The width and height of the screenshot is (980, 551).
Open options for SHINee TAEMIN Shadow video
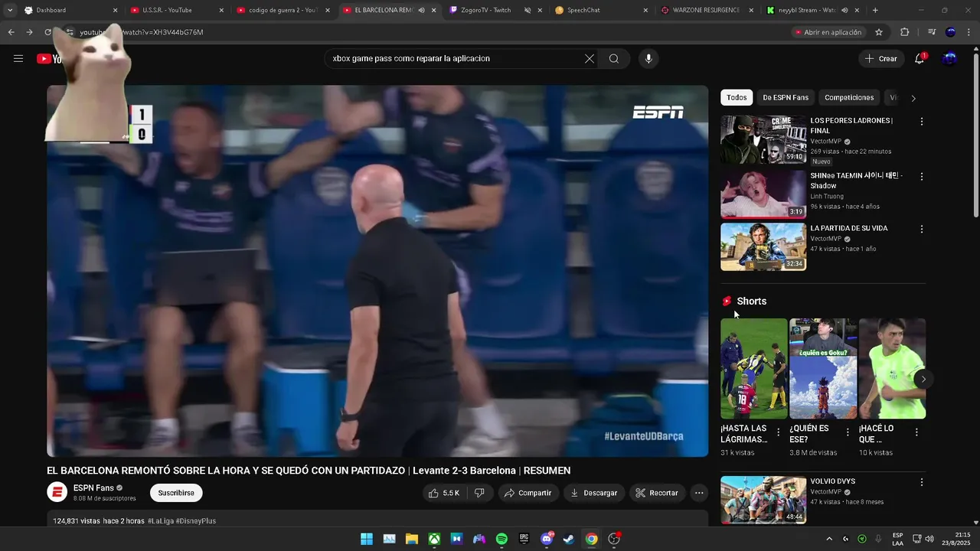pyautogui.click(x=922, y=177)
